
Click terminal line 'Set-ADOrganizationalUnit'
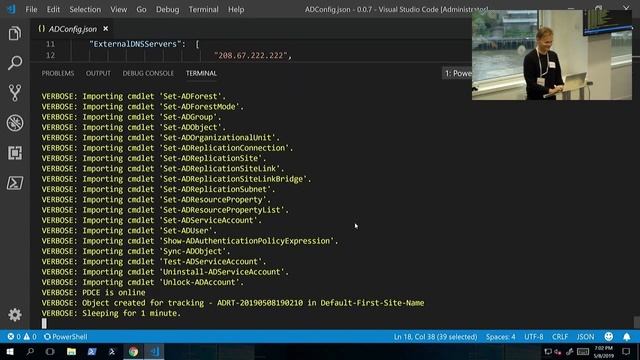click(x=161, y=138)
